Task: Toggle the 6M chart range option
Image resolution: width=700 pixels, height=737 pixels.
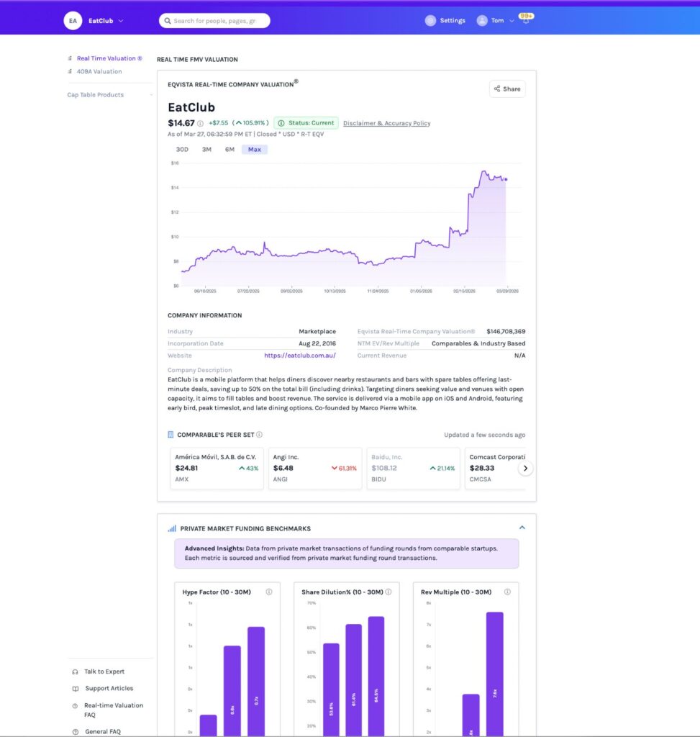Action: [230, 149]
